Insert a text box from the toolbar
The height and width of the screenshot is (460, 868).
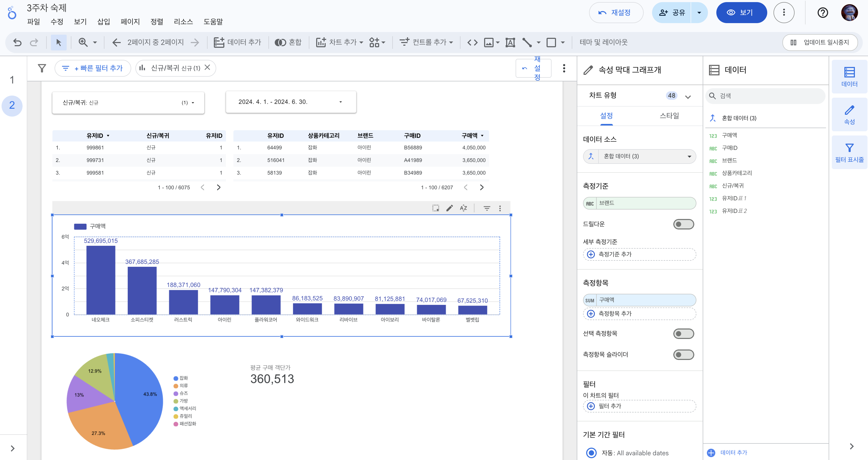tap(510, 42)
